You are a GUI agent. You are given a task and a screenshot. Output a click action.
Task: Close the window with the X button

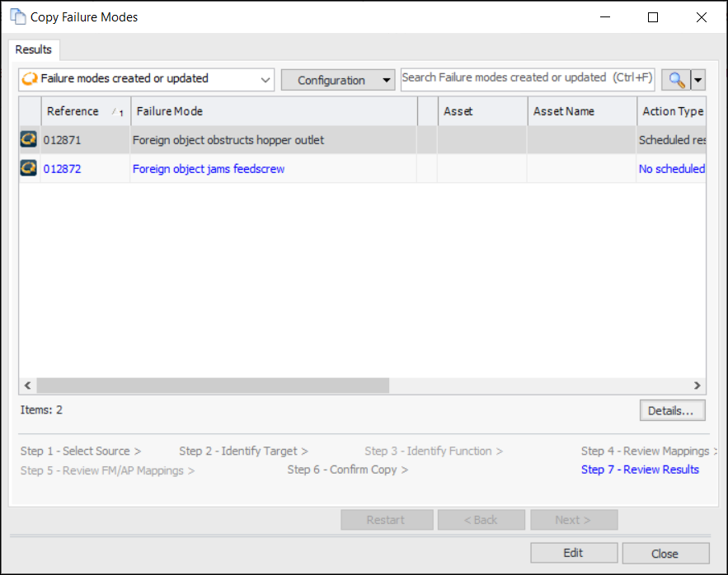click(x=702, y=17)
